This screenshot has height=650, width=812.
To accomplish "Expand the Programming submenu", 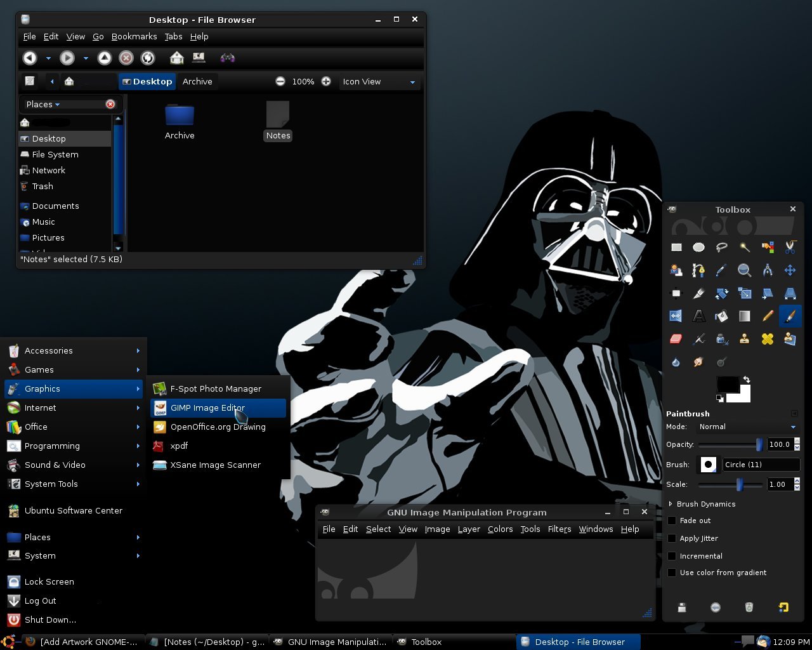I will click(x=74, y=446).
